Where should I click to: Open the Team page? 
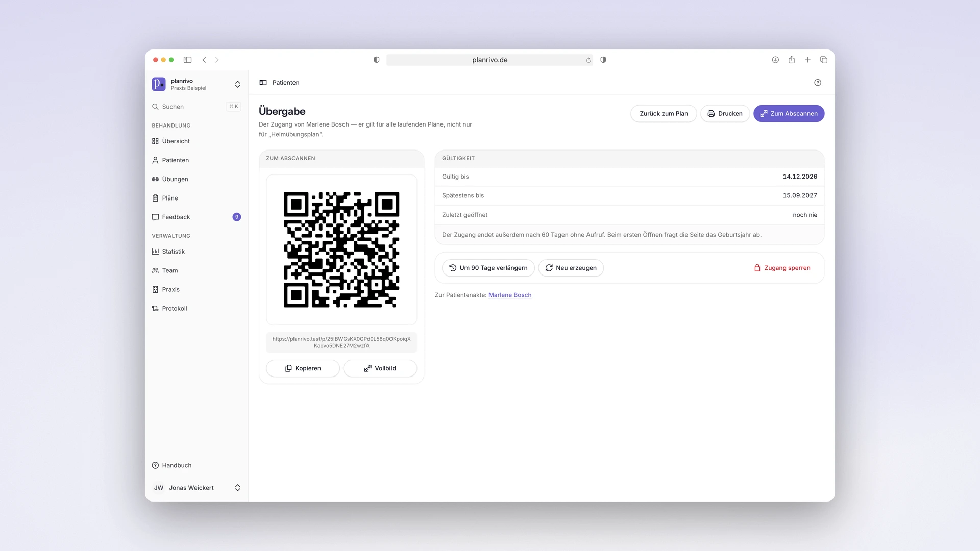197,270
